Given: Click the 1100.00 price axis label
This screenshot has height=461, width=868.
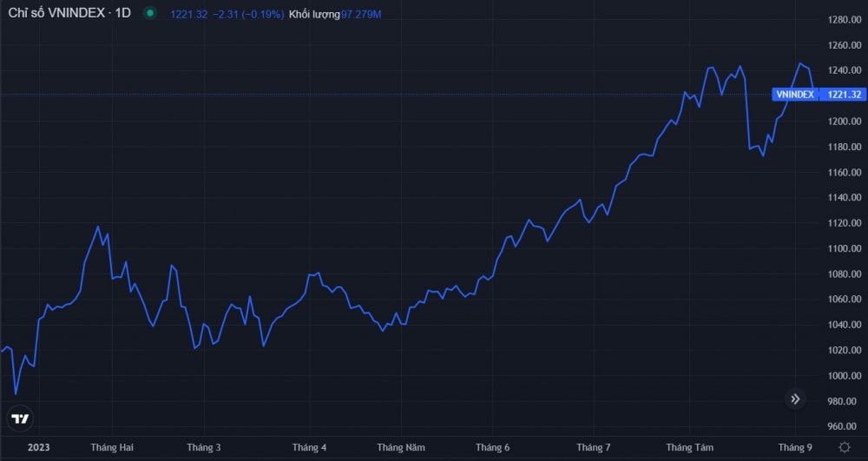Looking at the screenshot, I should click(x=845, y=248).
